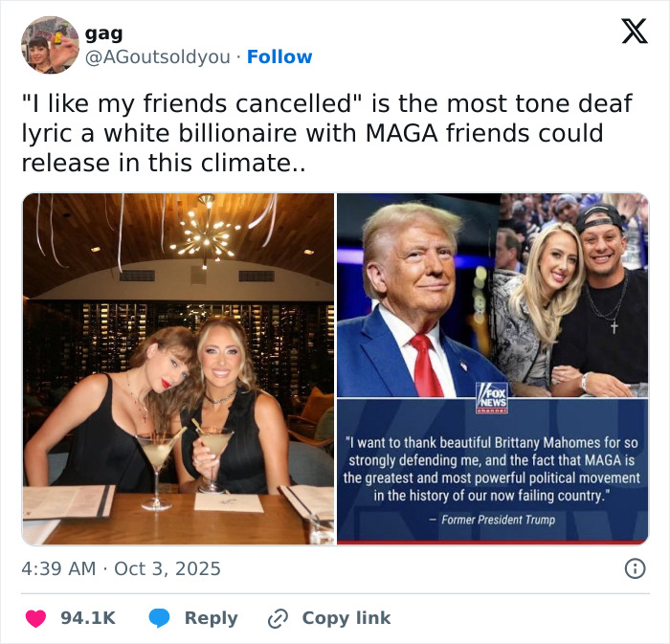This screenshot has height=644, width=670.
Task: Open the display name "gag"
Action: (103, 33)
